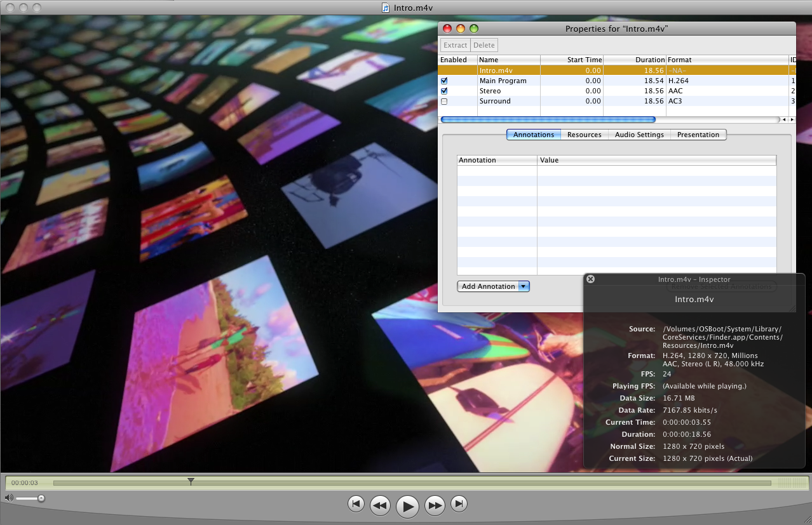The height and width of the screenshot is (525, 812).
Task: Click the Enabled column header
Action: point(457,60)
